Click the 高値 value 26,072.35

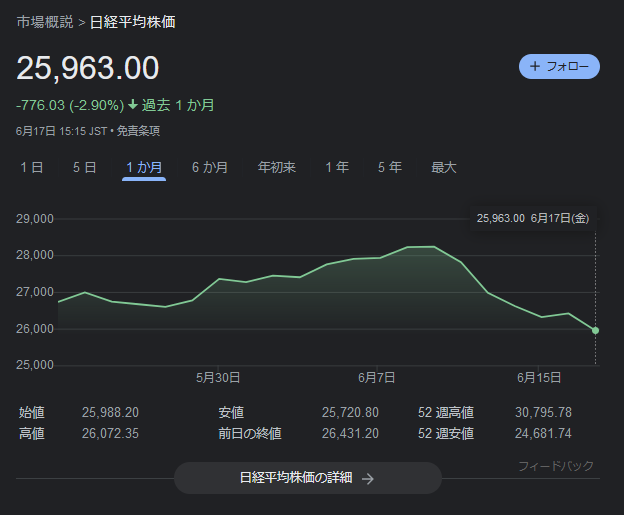[110, 433]
